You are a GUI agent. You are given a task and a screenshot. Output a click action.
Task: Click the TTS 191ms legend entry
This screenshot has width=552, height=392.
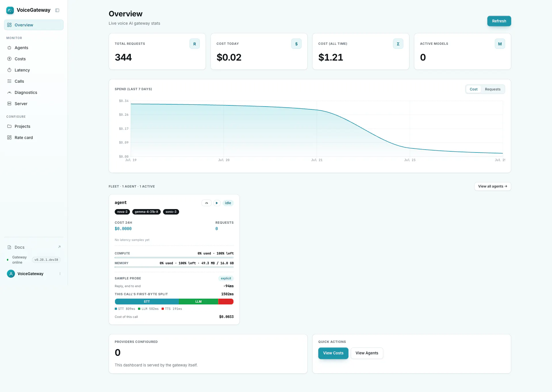coord(172,309)
